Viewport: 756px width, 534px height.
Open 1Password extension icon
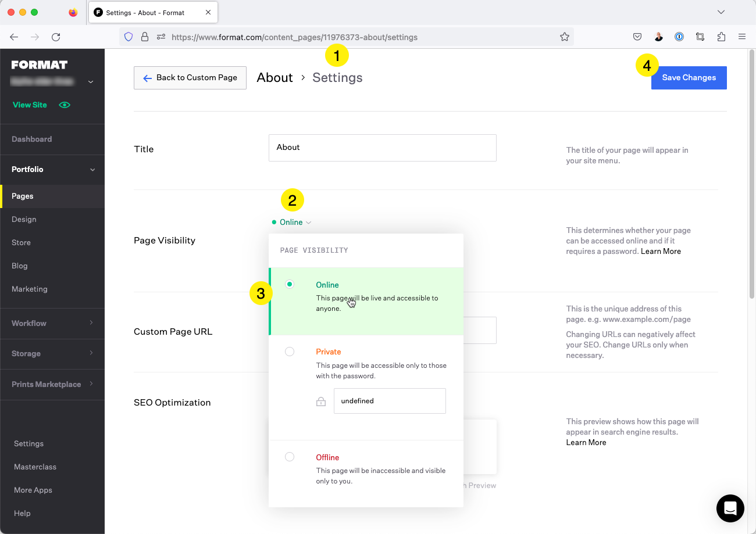679,37
